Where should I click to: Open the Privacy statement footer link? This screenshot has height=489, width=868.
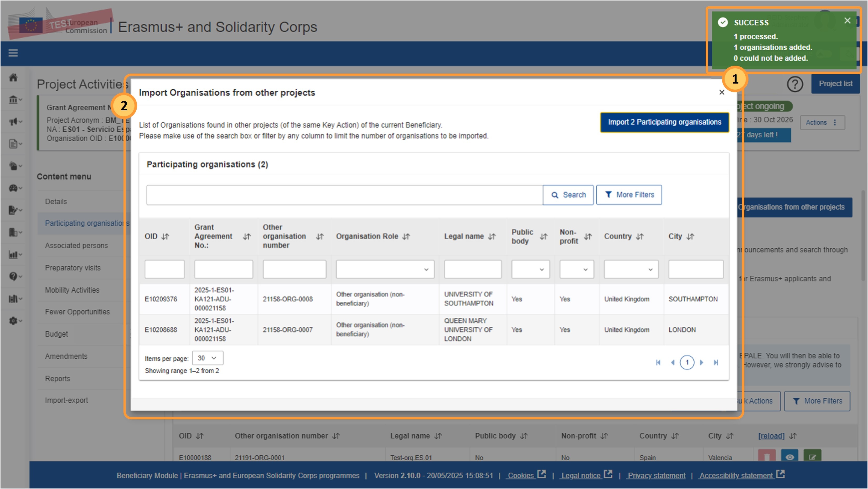657,476
